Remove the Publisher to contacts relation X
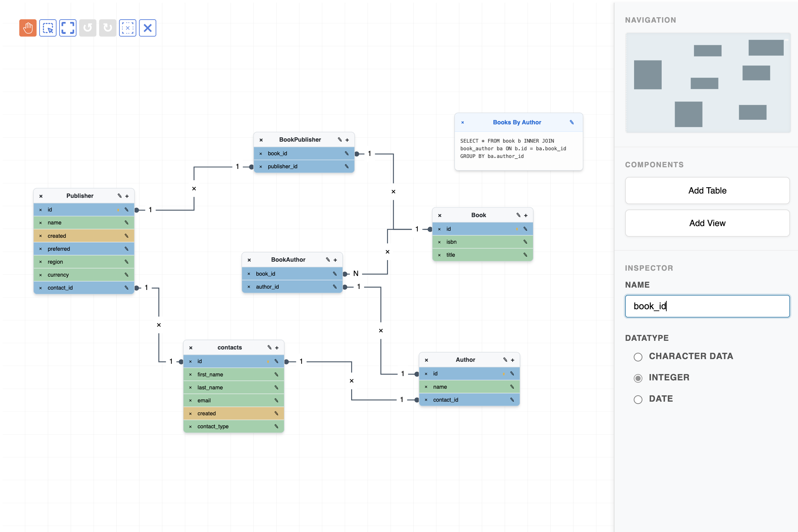The image size is (798, 532). click(159, 325)
